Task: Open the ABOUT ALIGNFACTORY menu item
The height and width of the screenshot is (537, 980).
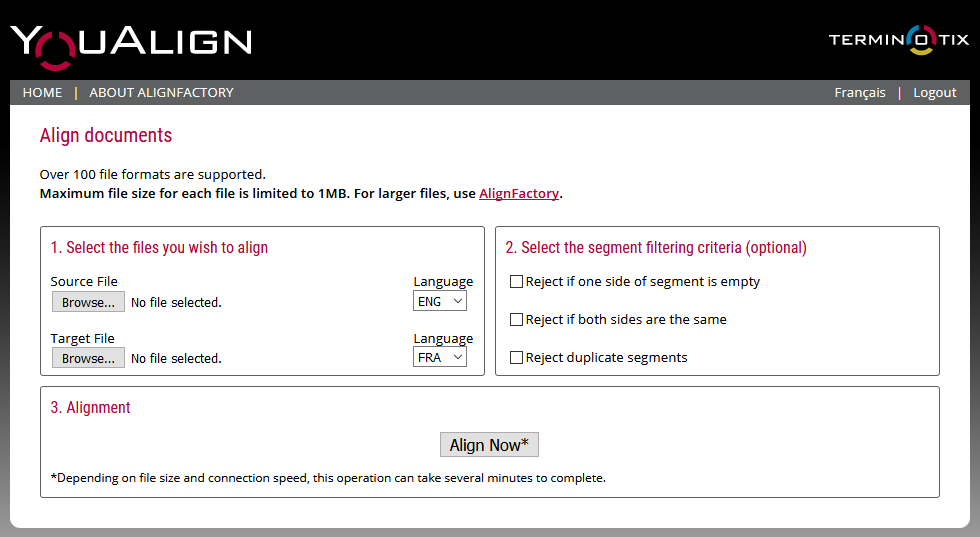Action: (x=161, y=92)
